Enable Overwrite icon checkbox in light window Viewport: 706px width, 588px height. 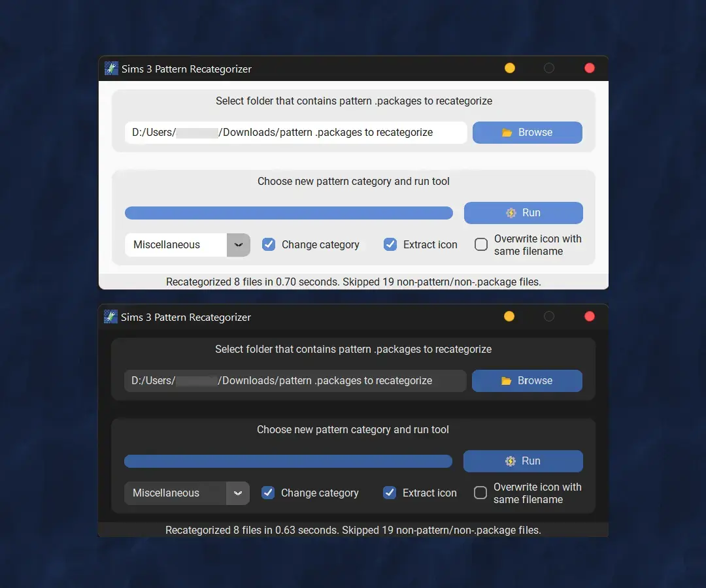tap(481, 244)
